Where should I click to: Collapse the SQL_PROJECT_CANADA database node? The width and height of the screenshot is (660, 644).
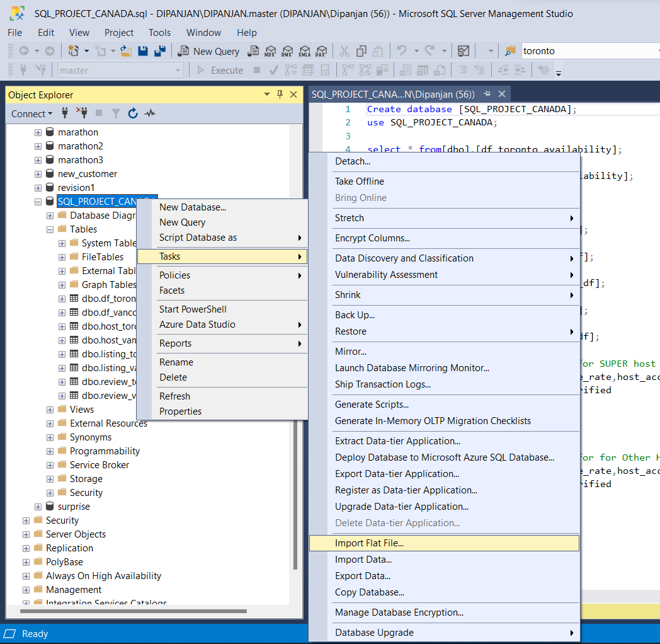pos(38,202)
